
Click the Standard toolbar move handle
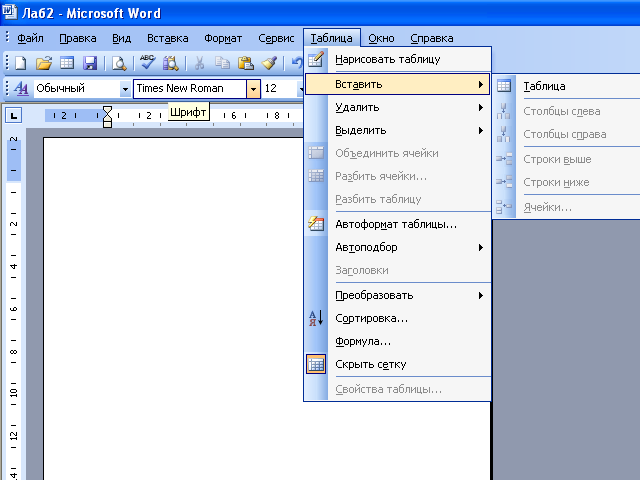click(7, 63)
